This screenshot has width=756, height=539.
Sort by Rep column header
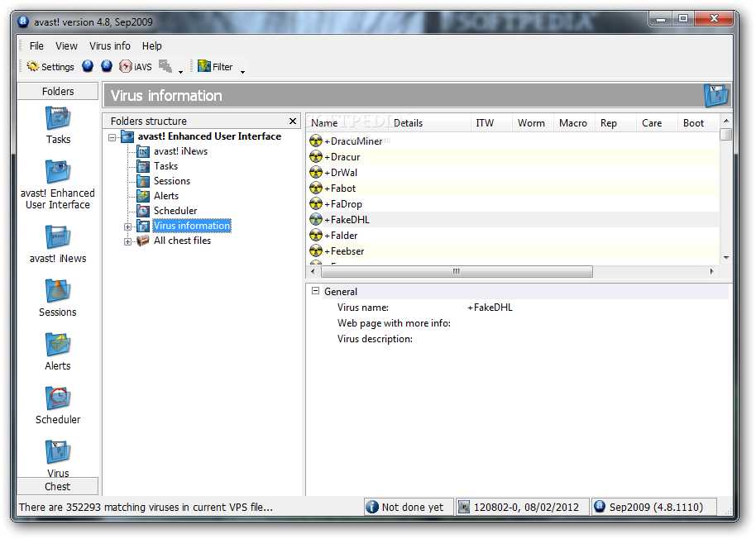pos(616,123)
